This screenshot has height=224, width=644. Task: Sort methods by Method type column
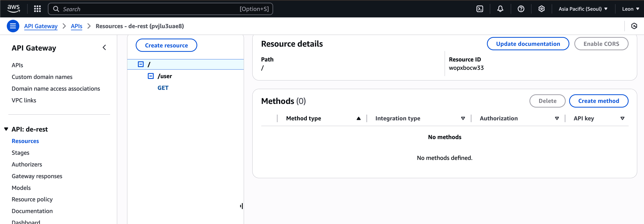click(359, 119)
